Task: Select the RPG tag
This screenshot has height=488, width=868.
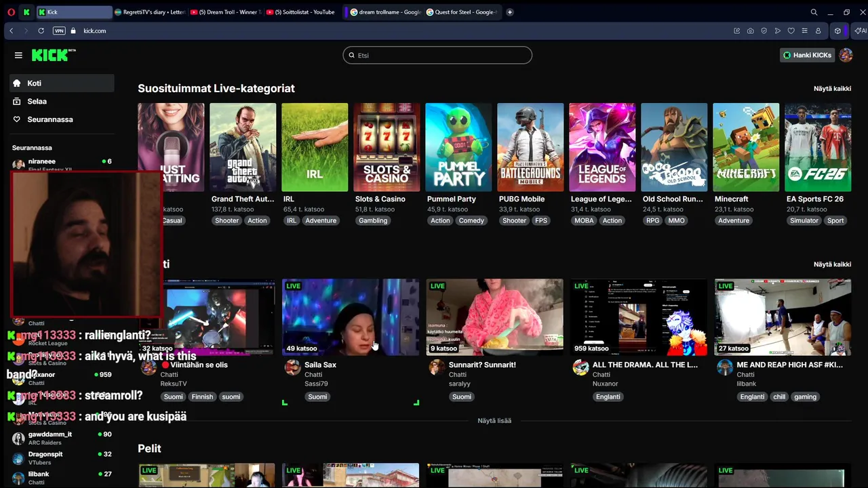Action: (x=652, y=221)
